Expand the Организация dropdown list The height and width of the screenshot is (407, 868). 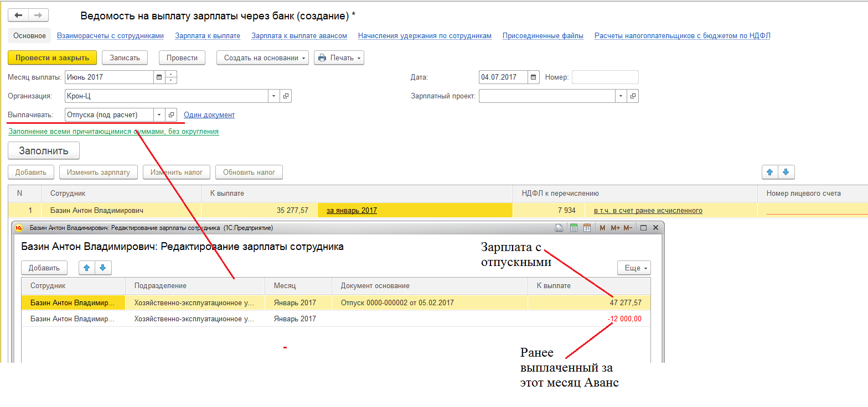click(x=274, y=96)
